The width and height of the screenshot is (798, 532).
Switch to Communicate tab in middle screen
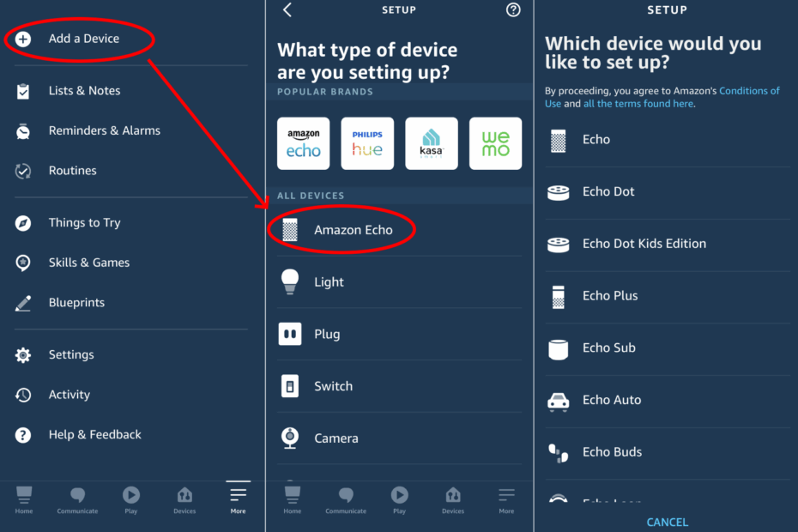(346, 500)
